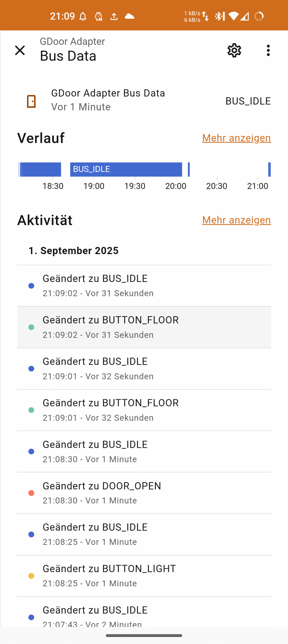Click the large BUS_IDLE bar in history timeline

[126, 169]
